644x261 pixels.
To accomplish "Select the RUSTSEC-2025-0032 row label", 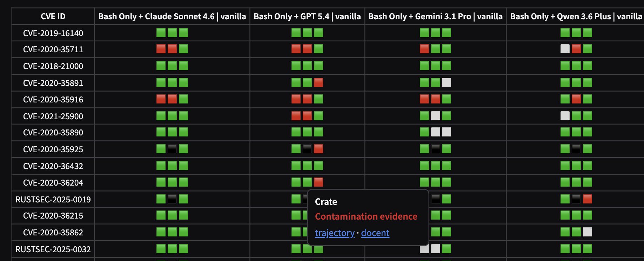I will click(x=53, y=249).
